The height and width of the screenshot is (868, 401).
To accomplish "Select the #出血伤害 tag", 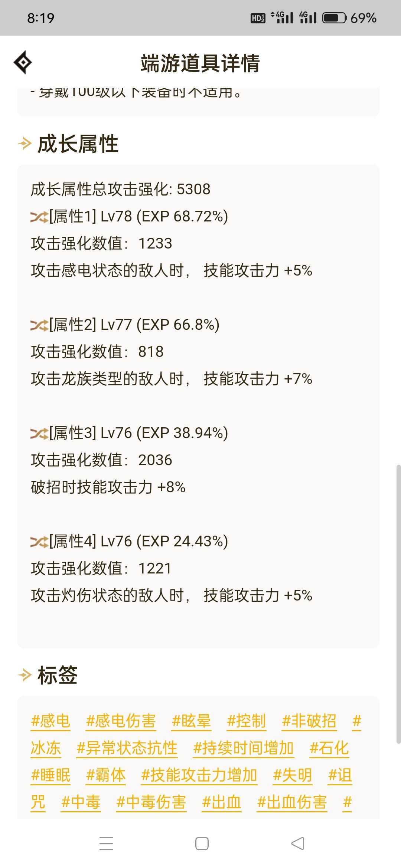I will click(x=292, y=802).
